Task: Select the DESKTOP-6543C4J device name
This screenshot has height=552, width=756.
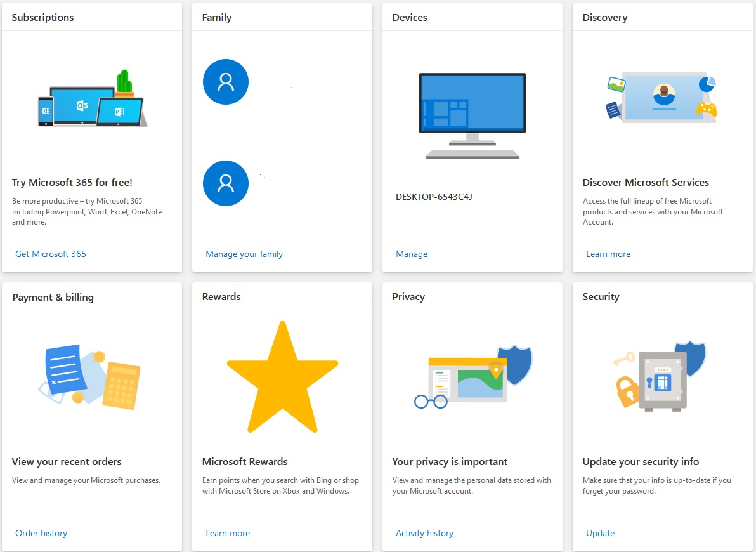Action: (x=434, y=197)
